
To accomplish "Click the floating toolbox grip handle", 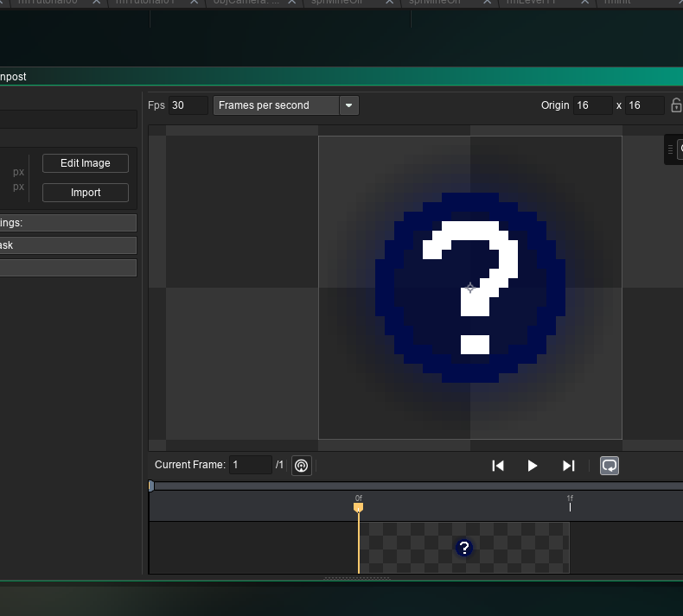I will coord(670,149).
